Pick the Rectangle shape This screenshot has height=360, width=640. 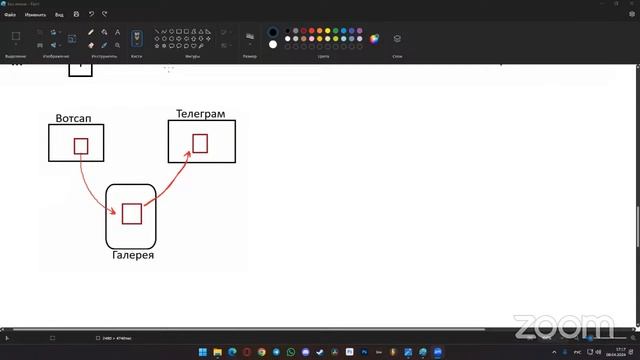(179, 31)
